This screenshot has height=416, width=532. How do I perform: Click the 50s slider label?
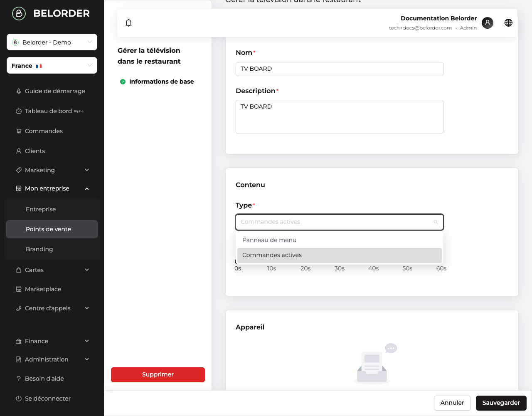tap(407, 269)
